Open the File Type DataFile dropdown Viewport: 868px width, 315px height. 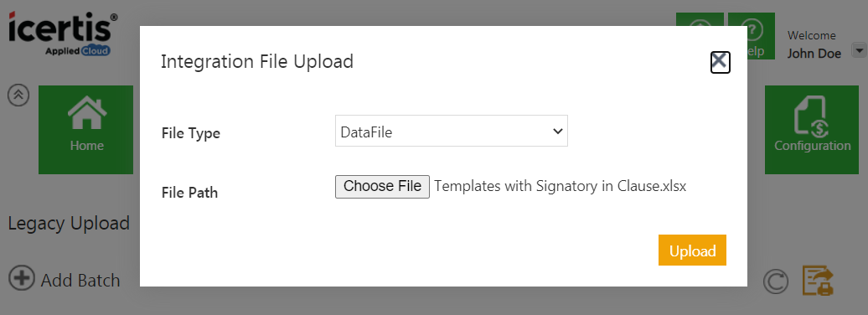(x=451, y=132)
